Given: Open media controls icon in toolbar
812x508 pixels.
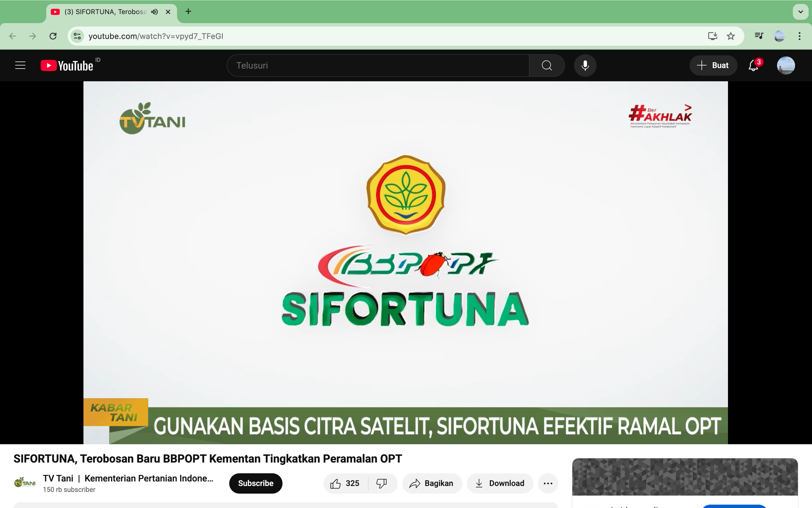Looking at the screenshot, I should (x=759, y=36).
